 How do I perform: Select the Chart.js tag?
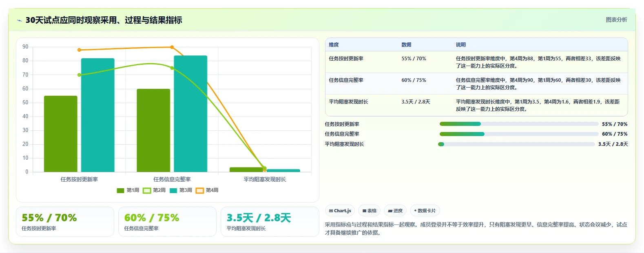340,211
